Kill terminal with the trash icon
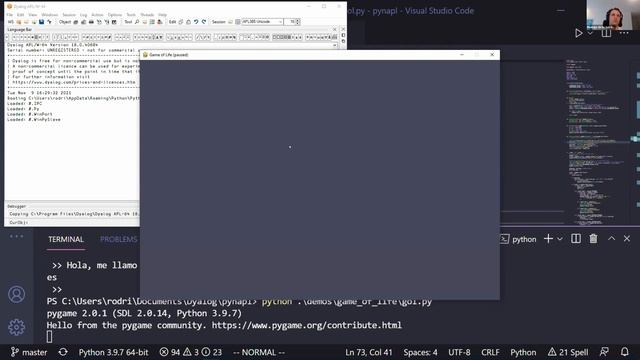Viewport: 640px width, 360px height. (593, 239)
